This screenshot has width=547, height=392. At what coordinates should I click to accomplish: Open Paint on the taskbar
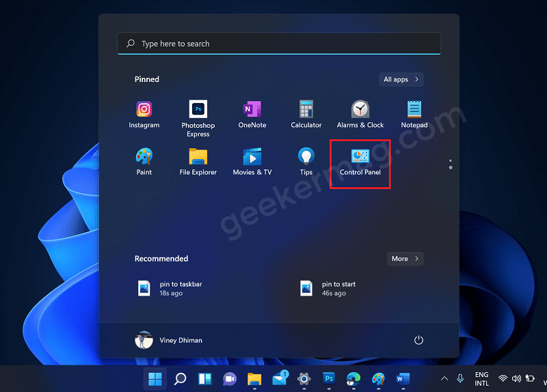point(378,379)
